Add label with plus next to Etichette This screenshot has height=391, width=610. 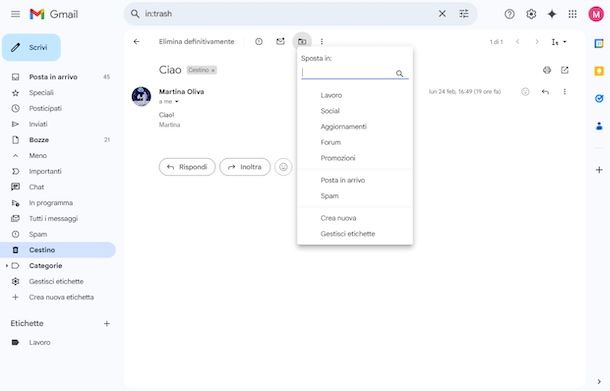(107, 324)
